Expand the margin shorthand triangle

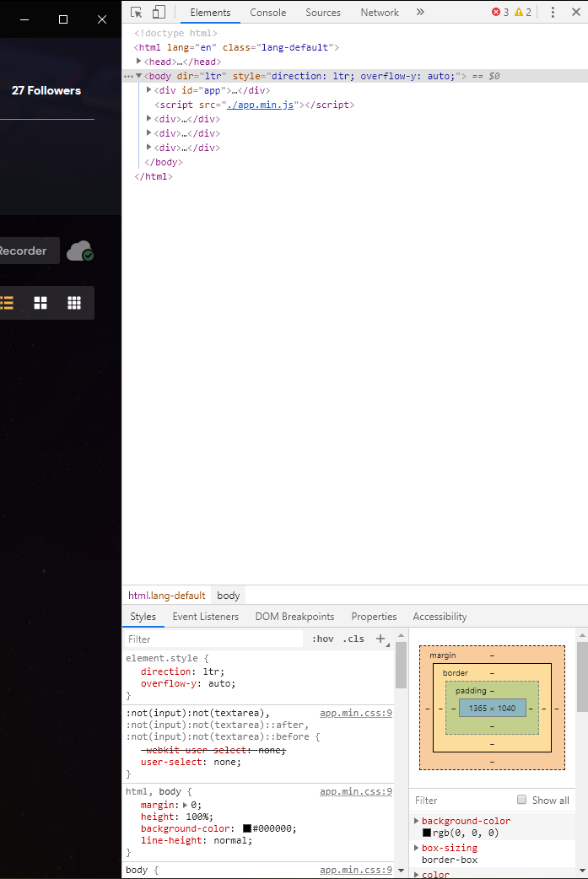click(186, 805)
